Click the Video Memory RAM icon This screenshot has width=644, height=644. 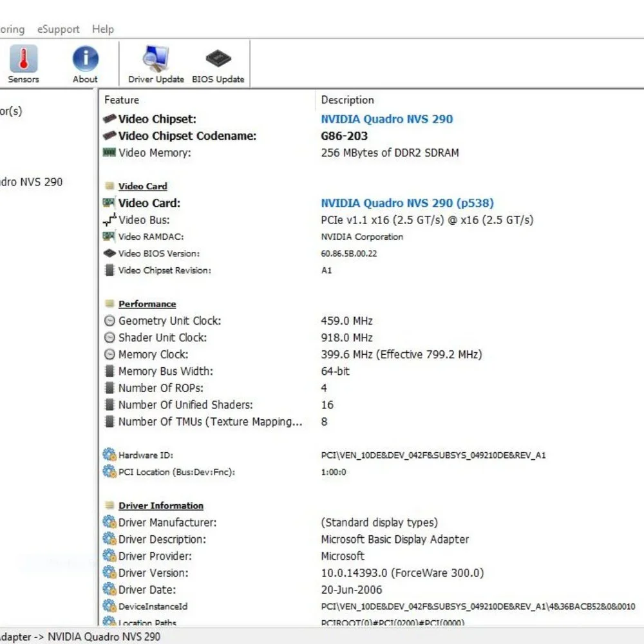click(x=109, y=153)
